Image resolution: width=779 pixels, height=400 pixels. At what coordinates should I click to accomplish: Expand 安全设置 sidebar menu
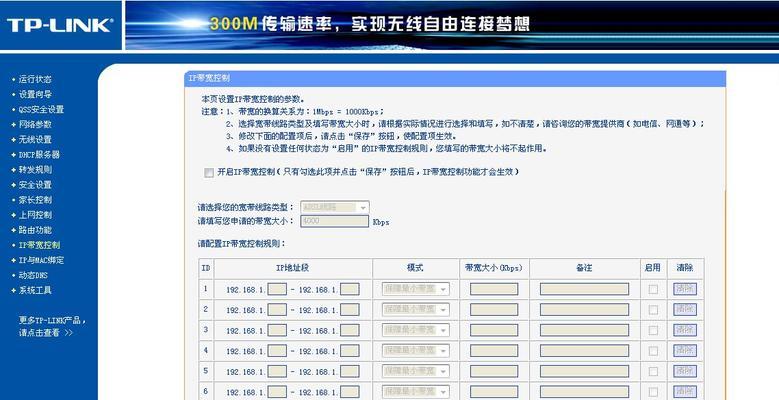pos(35,185)
